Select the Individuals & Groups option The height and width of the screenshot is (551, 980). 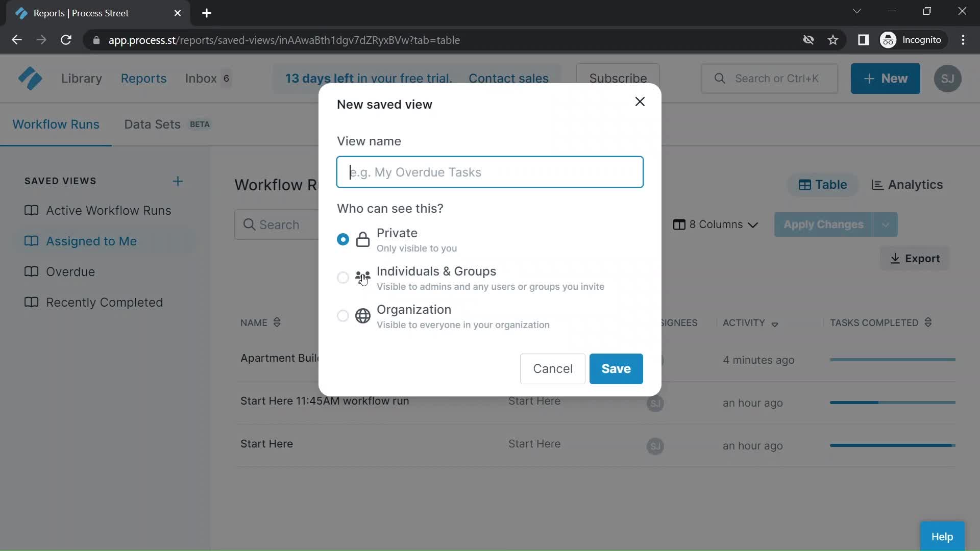[x=342, y=277]
